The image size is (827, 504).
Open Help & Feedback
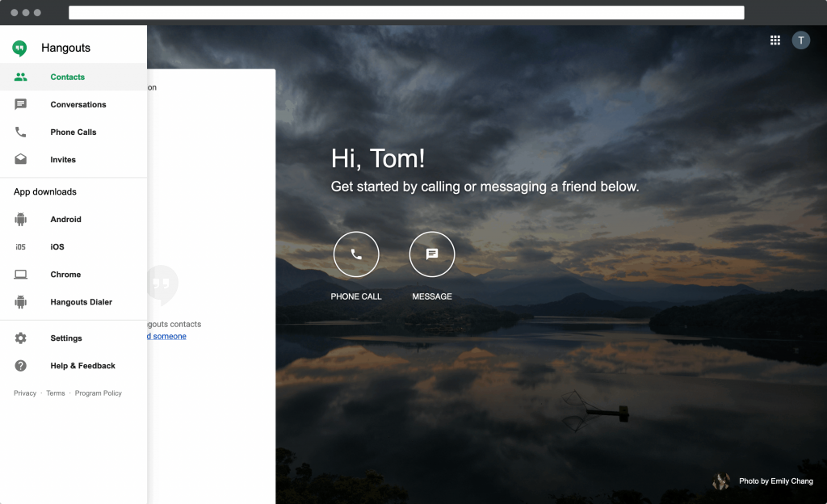point(73,365)
